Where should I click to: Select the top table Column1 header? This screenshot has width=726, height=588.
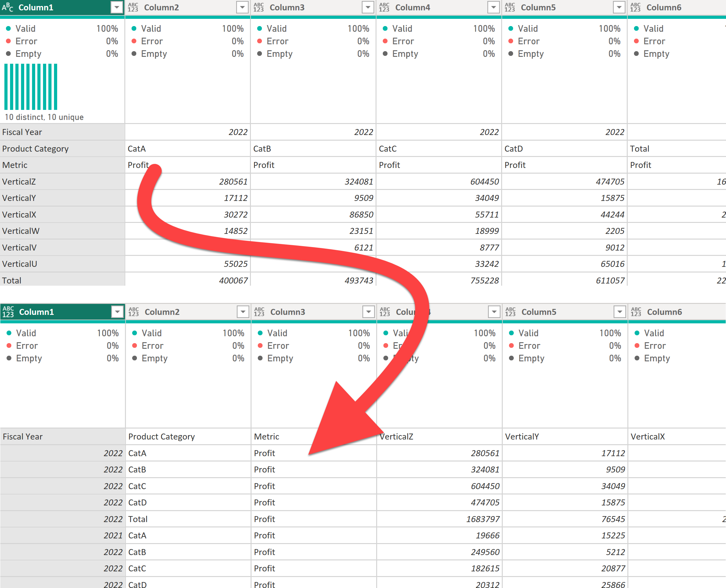point(62,7)
